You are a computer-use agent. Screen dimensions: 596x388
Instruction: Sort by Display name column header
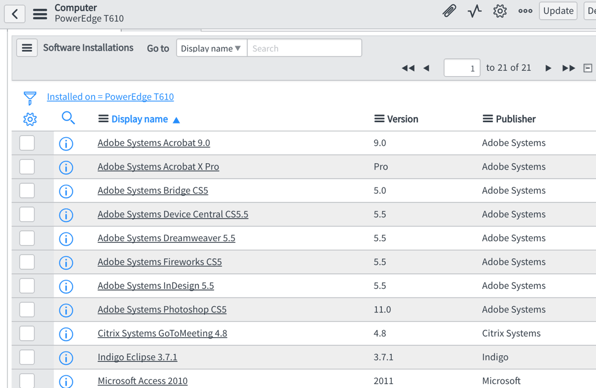pos(139,119)
